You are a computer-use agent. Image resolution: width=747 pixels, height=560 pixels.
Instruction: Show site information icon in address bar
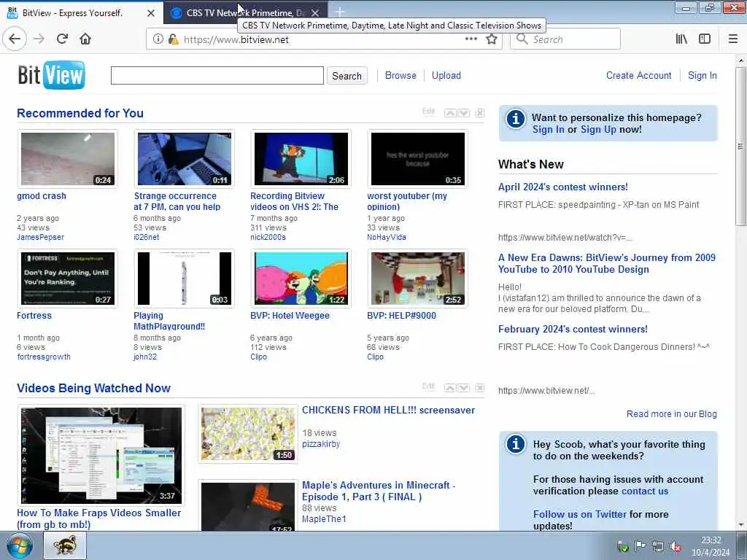[158, 39]
